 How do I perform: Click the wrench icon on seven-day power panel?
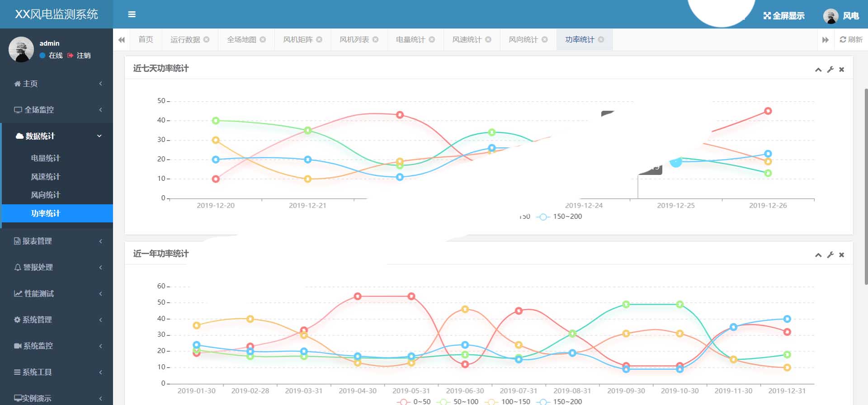pyautogui.click(x=830, y=70)
